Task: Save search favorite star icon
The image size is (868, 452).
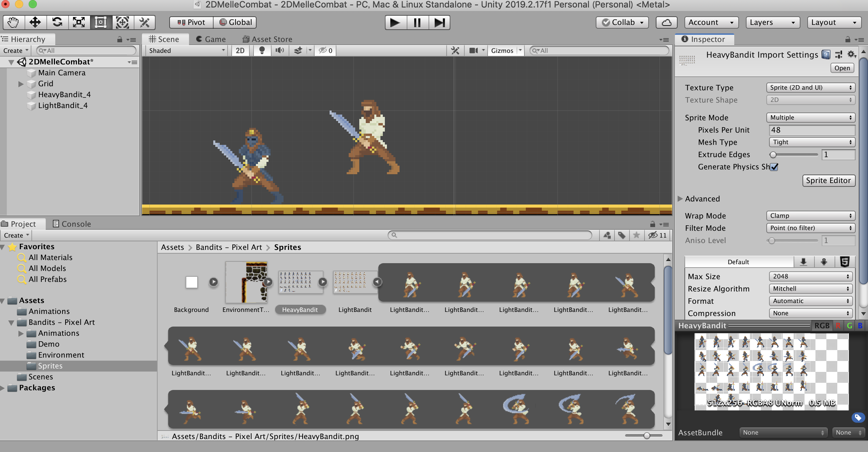Action: [636, 235]
